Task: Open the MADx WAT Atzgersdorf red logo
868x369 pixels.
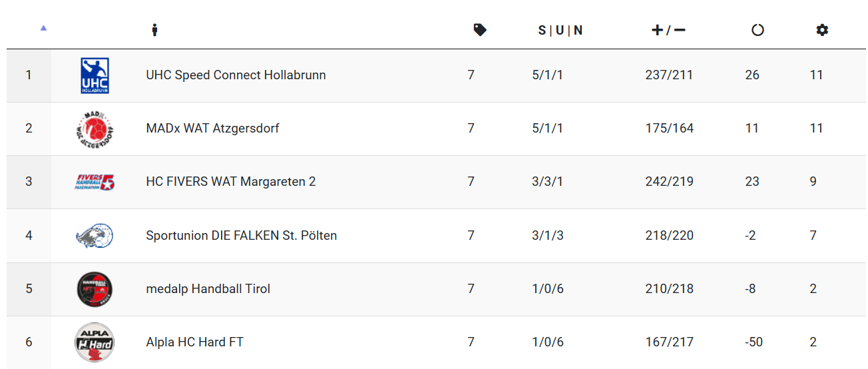Action: (95, 129)
